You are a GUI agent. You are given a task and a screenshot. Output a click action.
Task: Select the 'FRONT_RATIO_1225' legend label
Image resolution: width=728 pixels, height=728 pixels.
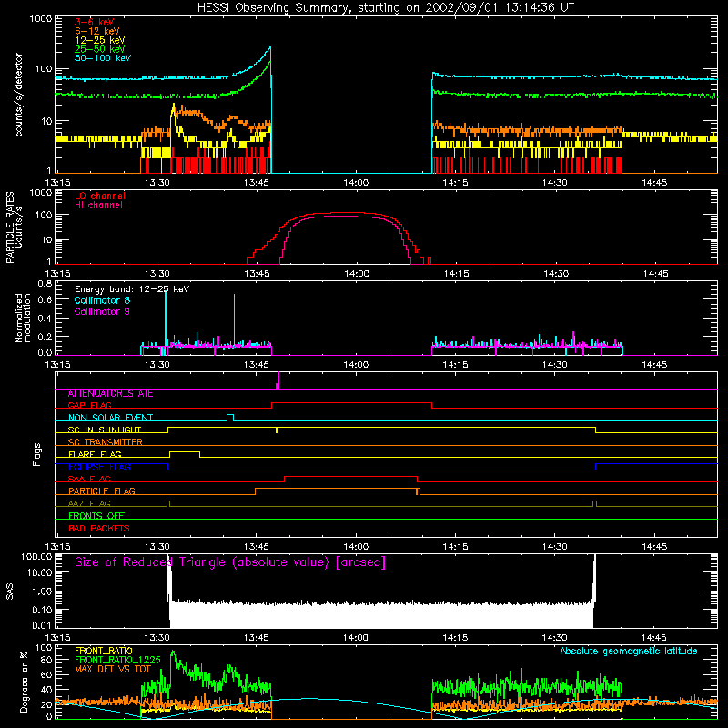tap(117, 660)
